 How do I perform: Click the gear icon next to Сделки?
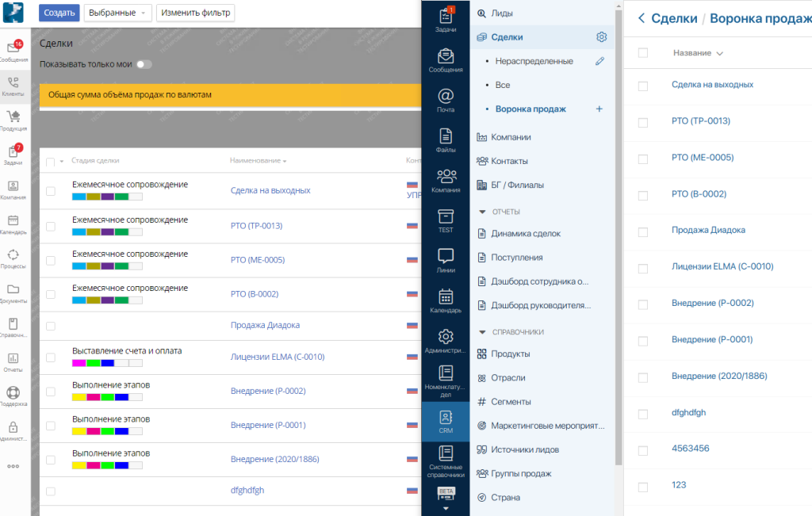(601, 37)
